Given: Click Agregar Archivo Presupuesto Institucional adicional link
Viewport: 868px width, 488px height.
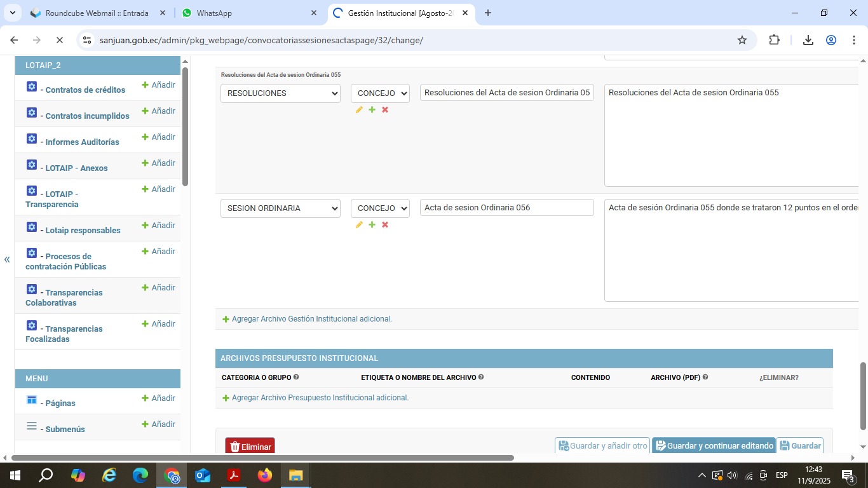Looking at the screenshot, I should pos(320,398).
